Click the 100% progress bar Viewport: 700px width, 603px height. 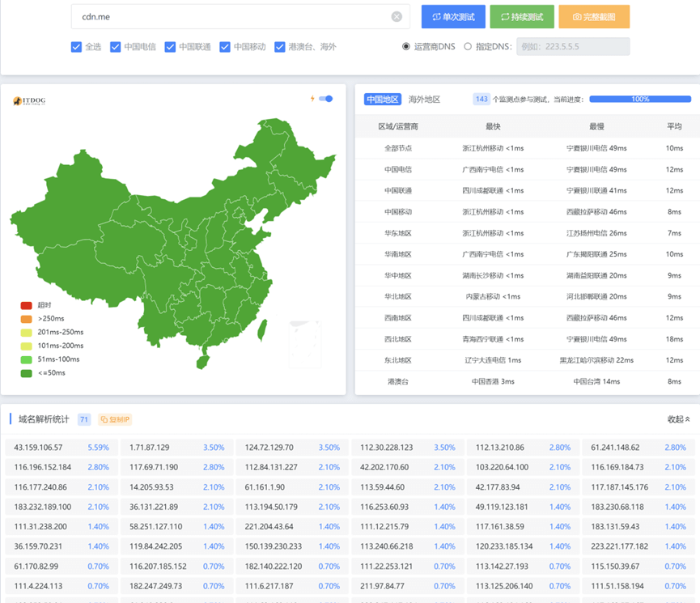click(x=640, y=98)
